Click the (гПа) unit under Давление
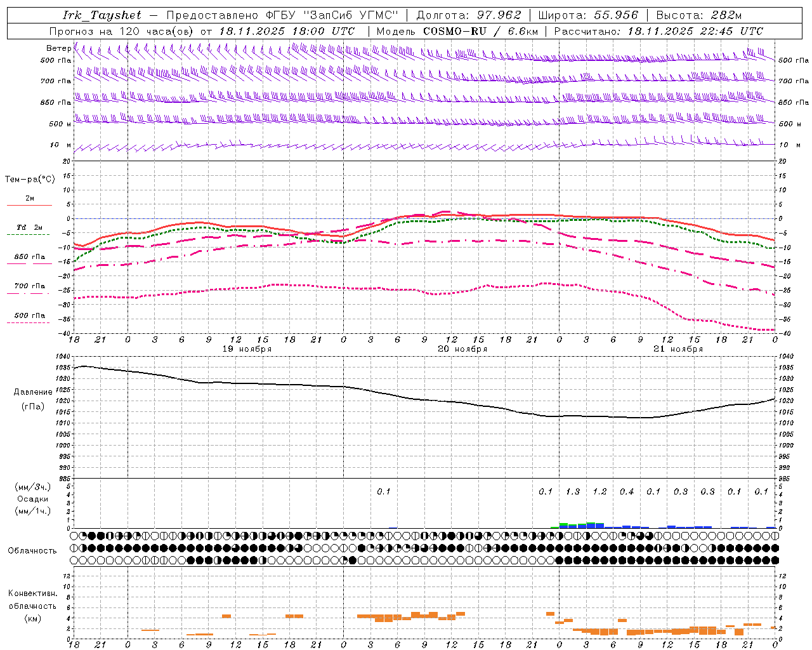 pos(33,407)
